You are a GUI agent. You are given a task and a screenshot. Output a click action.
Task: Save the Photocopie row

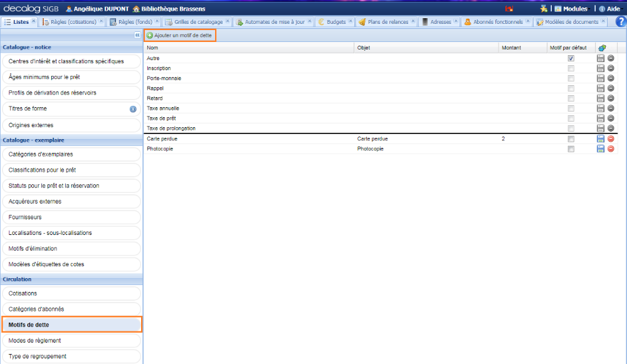(601, 149)
